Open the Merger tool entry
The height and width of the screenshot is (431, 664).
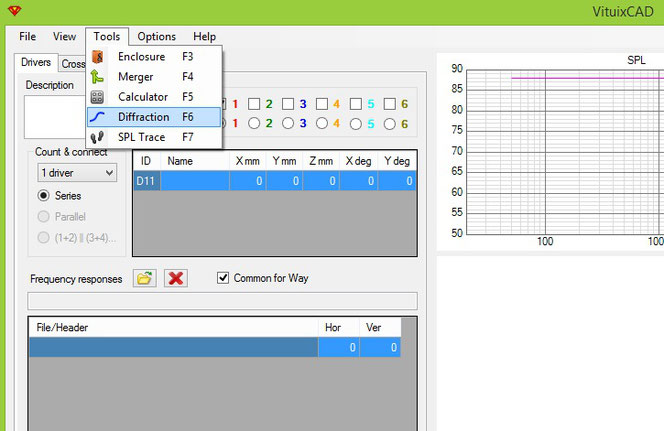tap(154, 77)
